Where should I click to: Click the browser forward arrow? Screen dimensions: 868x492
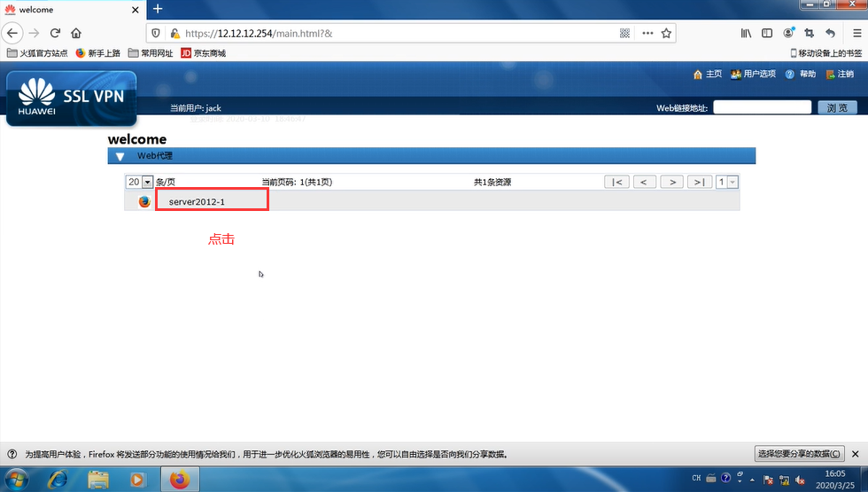35,34
